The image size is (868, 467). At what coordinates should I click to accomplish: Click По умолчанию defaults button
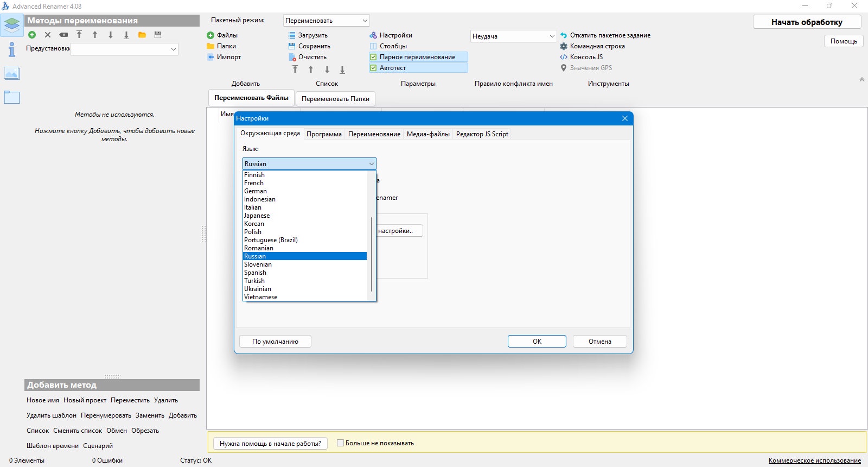pos(275,342)
